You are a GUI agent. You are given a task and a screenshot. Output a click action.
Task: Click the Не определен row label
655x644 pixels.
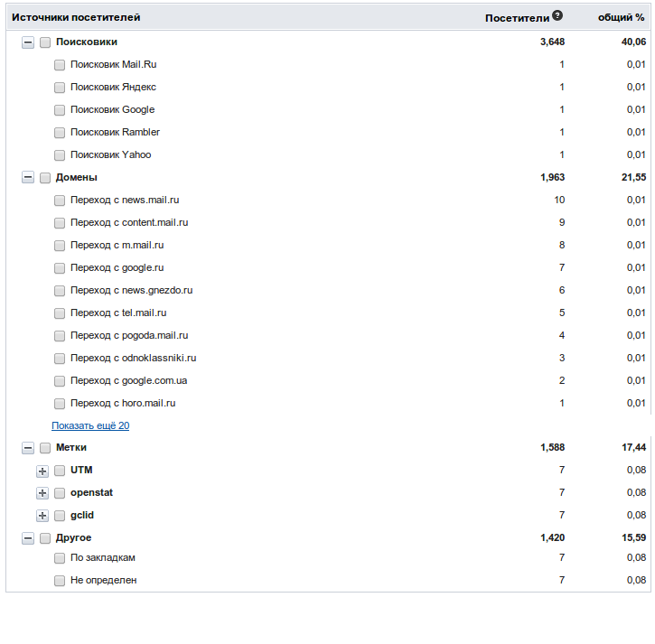(x=103, y=580)
